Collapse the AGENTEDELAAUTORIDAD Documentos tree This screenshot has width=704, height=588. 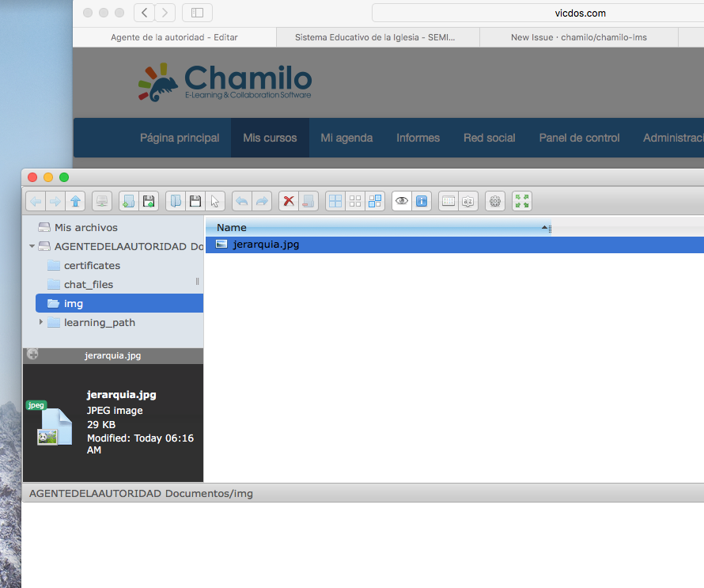tap(32, 246)
